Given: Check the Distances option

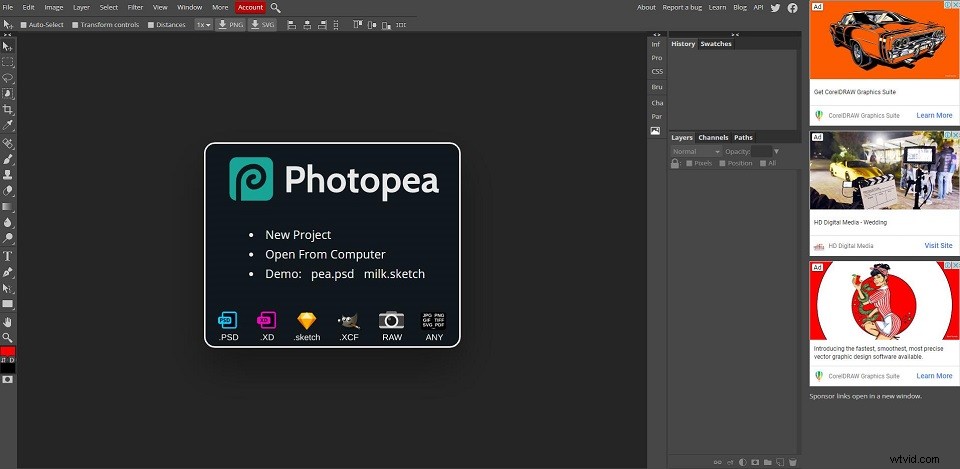Looking at the screenshot, I should coord(151,24).
